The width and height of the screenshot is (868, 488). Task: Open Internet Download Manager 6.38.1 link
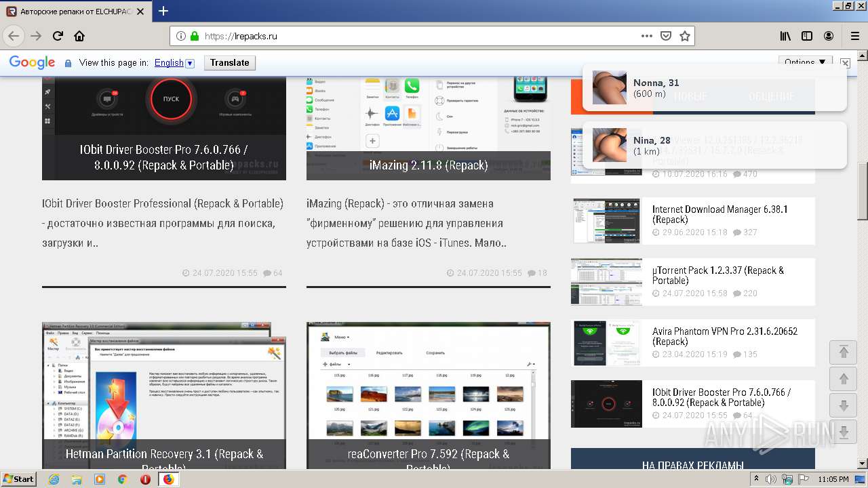point(720,214)
